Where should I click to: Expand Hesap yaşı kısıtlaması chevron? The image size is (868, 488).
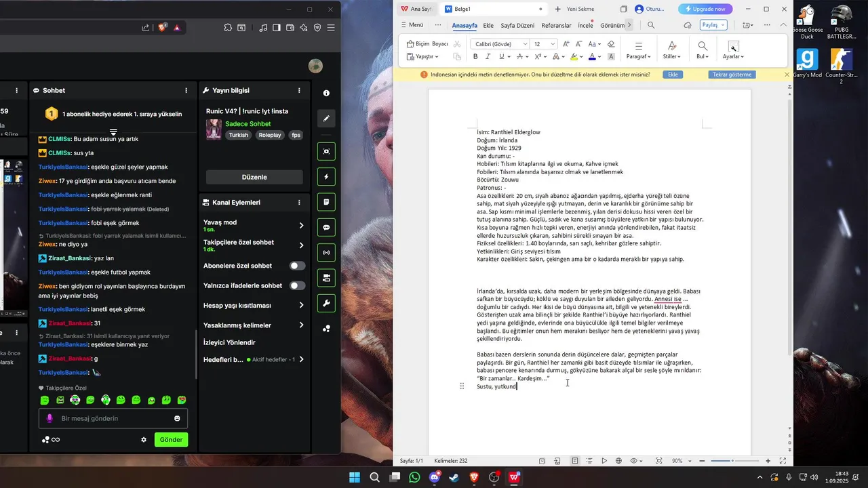point(301,306)
